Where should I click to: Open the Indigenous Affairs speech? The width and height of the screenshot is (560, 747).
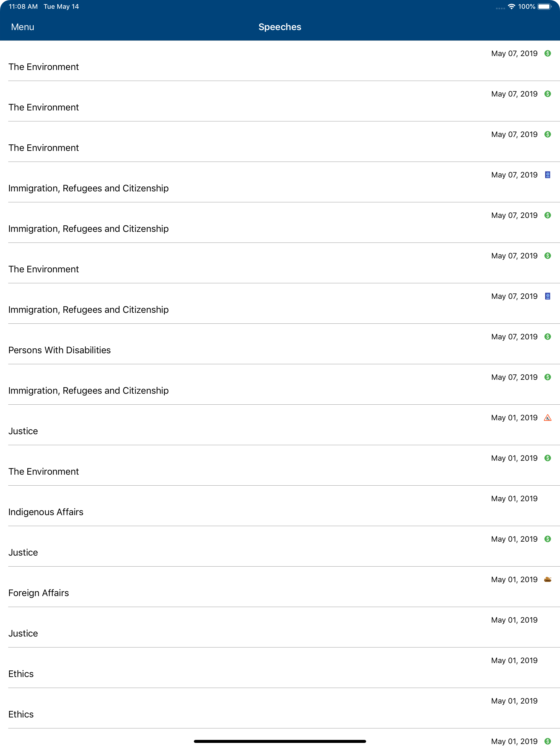(x=280, y=506)
